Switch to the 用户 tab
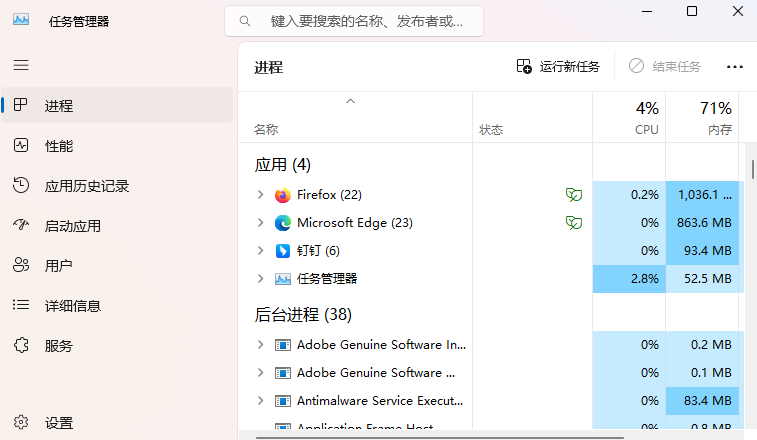 (x=117, y=266)
